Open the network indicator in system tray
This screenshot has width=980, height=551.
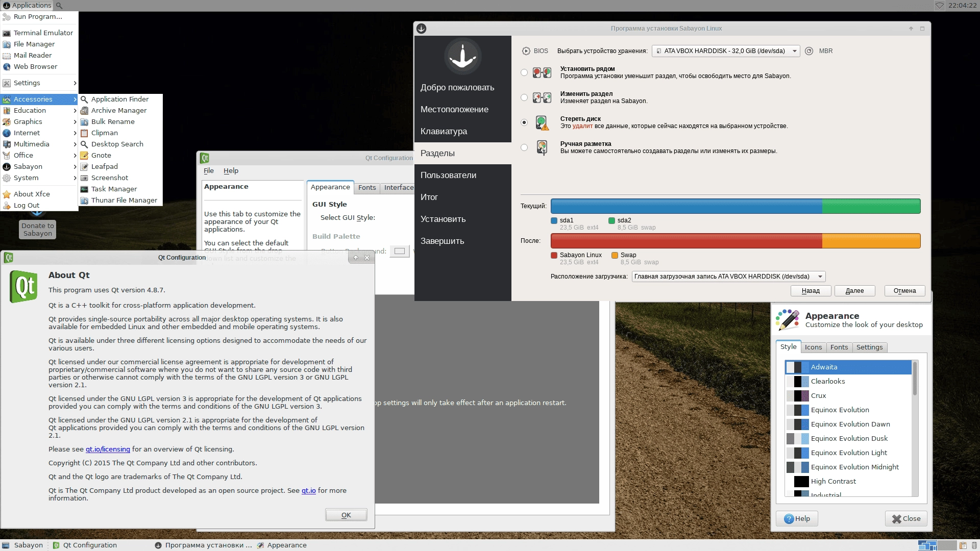pos(939,6)
